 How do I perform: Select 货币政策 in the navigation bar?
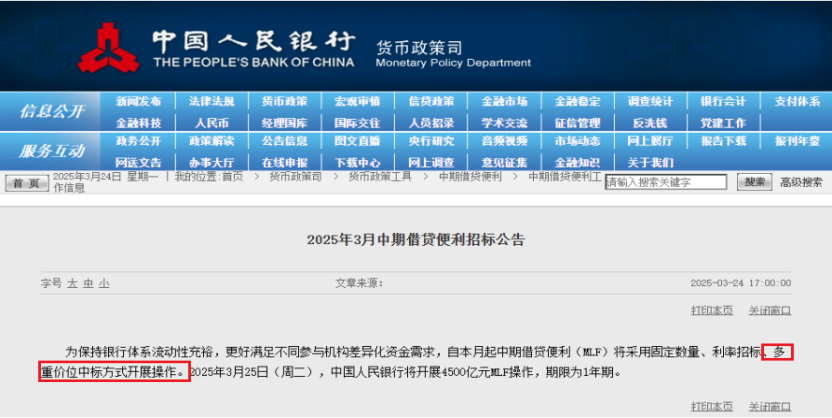coord(284,101)
